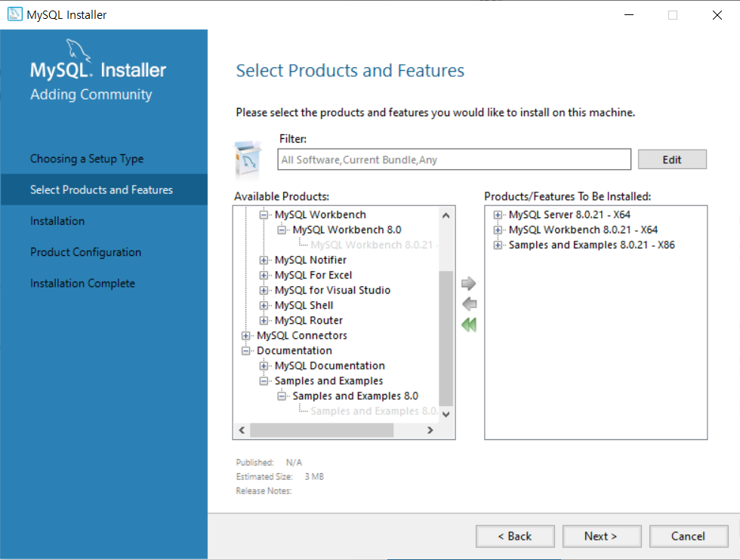The width and height of the screenshot is (740, 560).
Task: Expand MySQL Server 8.0.21 - X64 features
Action: click(498, 215)
